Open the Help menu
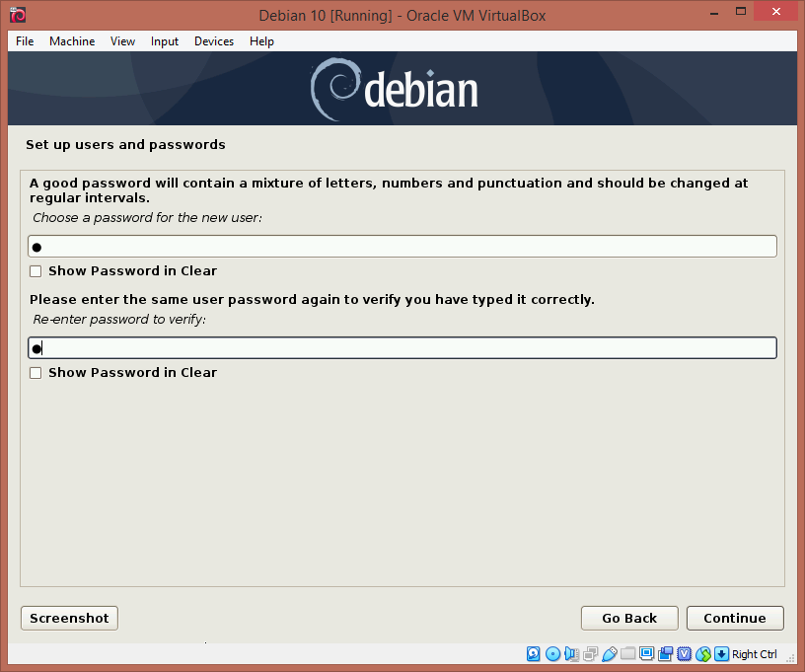The height and width of the screenshot is (672, 805). click(261, 41)
